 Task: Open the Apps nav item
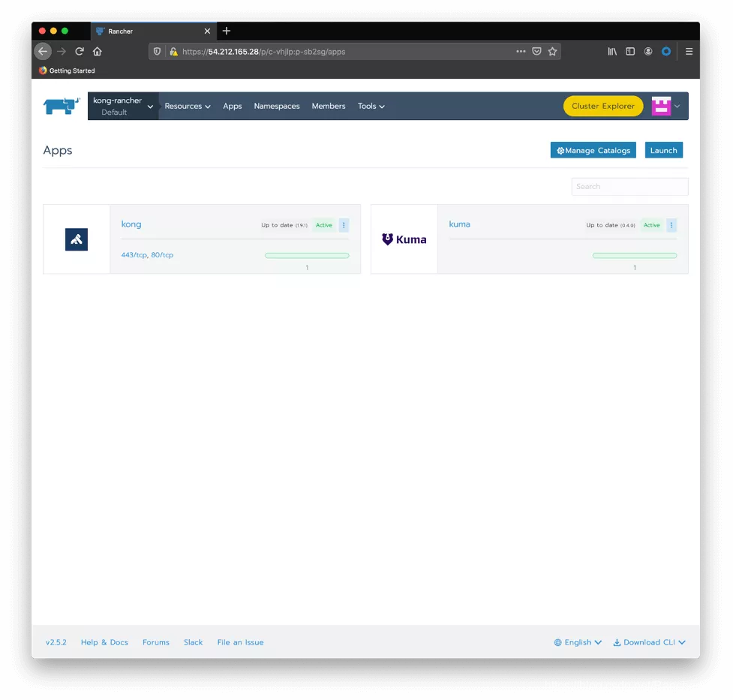click(233, 106)
